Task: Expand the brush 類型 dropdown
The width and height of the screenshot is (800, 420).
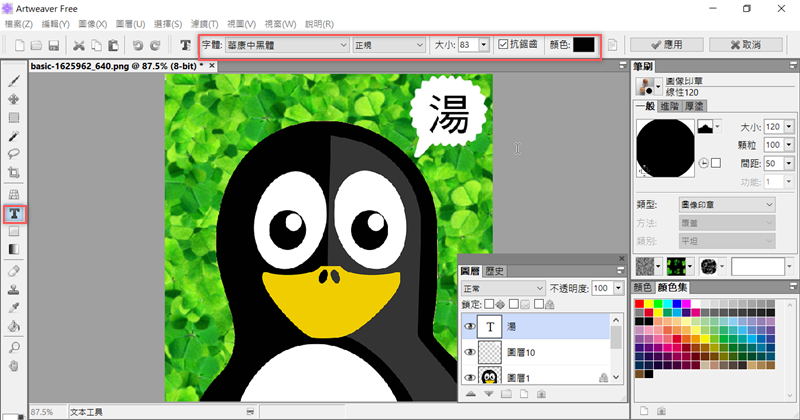Action: coord(726,204)
